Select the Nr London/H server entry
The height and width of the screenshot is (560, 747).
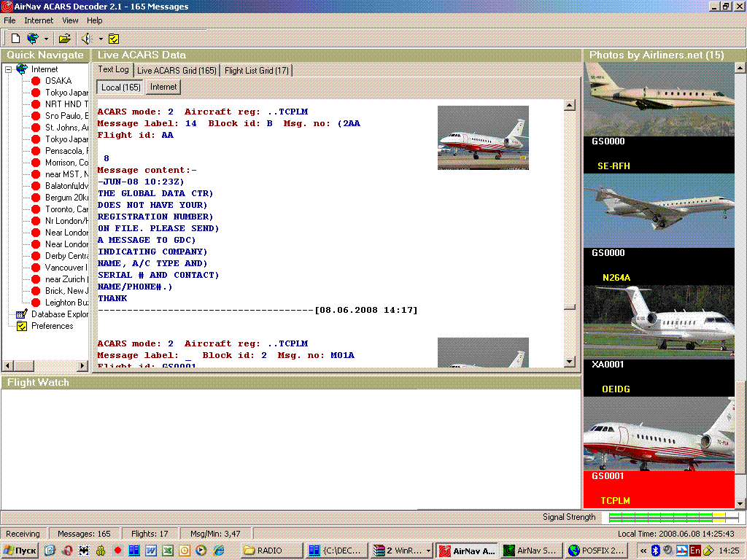(x=66, y=221)
